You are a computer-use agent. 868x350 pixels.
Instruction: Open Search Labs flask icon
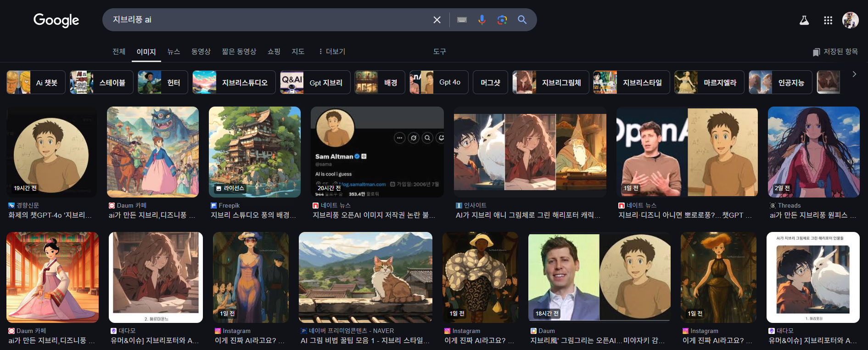[804, 20]
